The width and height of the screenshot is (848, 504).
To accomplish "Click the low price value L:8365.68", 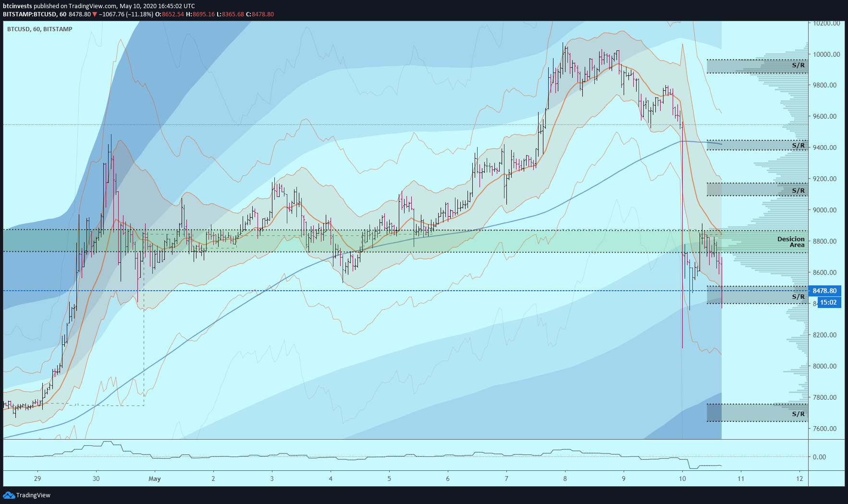I will [231, 14].
